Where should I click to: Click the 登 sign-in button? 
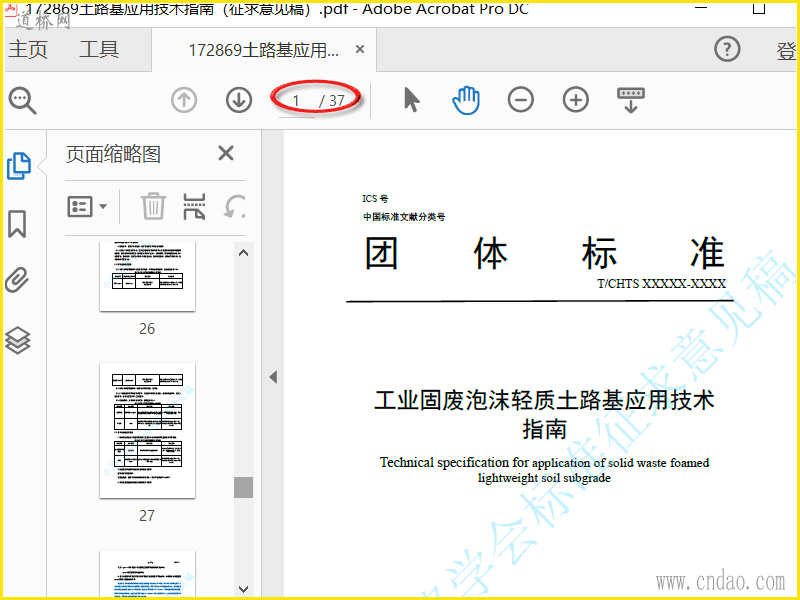[x=786, y=51]
